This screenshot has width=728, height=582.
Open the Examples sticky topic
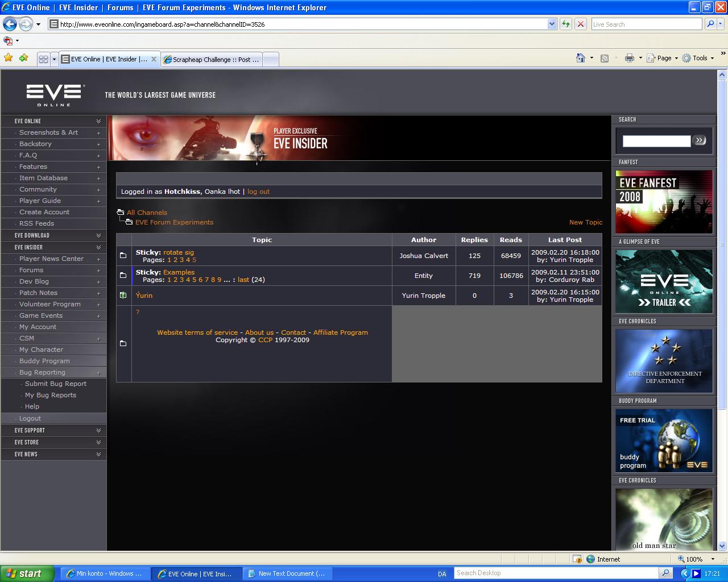pos(179,272)
